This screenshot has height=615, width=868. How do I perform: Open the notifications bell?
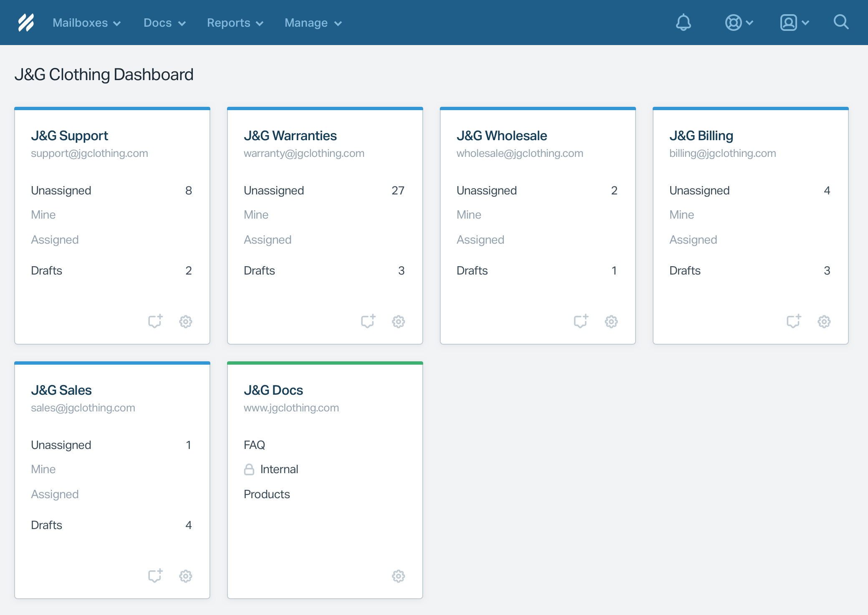tap(683, 23)
